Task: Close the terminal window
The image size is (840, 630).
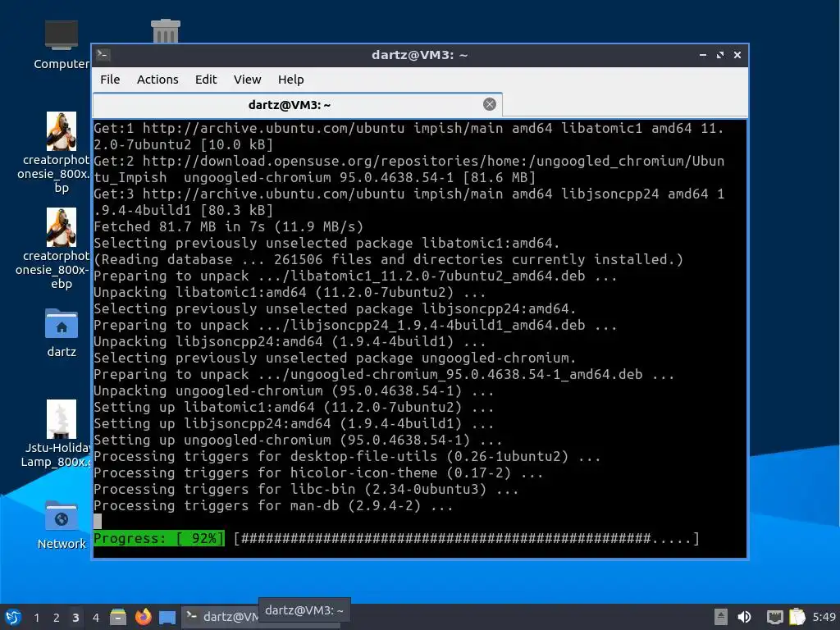Action: (737, 55)
